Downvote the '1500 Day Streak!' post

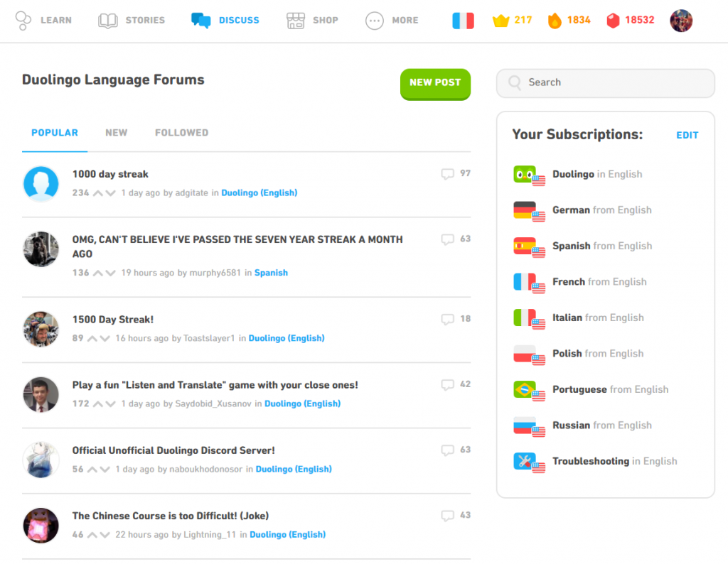[x=105, y=339]
